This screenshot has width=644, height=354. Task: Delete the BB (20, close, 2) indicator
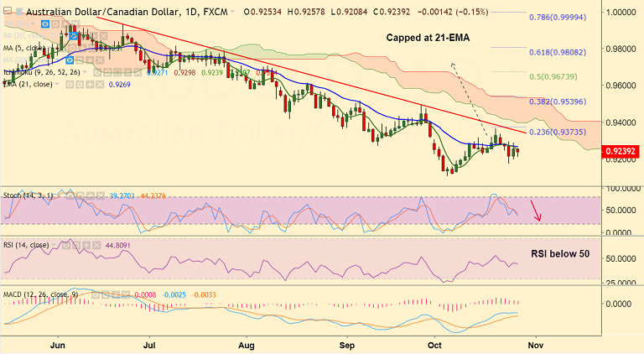pos(103,36)
